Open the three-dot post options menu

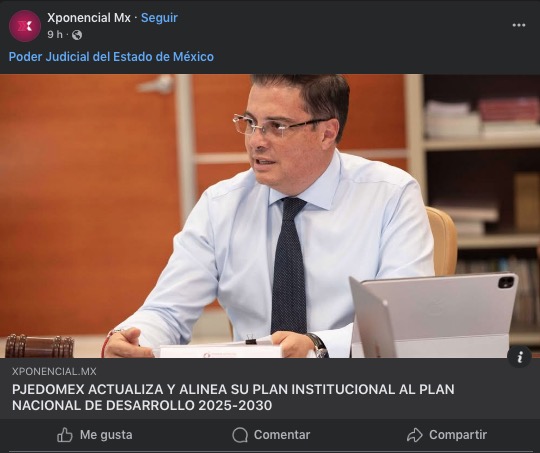click(519, 25)
